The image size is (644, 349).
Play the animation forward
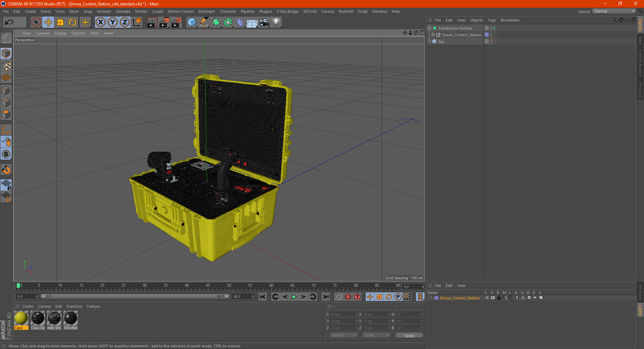294,297
